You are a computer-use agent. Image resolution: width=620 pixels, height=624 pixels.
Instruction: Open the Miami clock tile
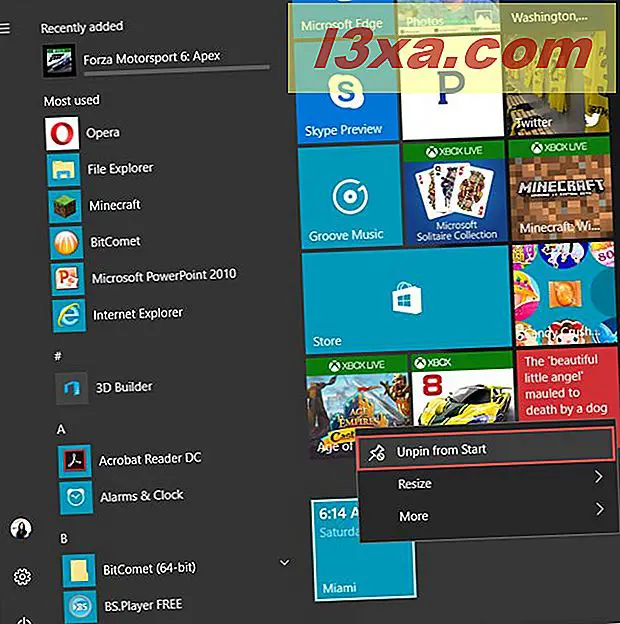pyautogui.click(x=364, y=549)
